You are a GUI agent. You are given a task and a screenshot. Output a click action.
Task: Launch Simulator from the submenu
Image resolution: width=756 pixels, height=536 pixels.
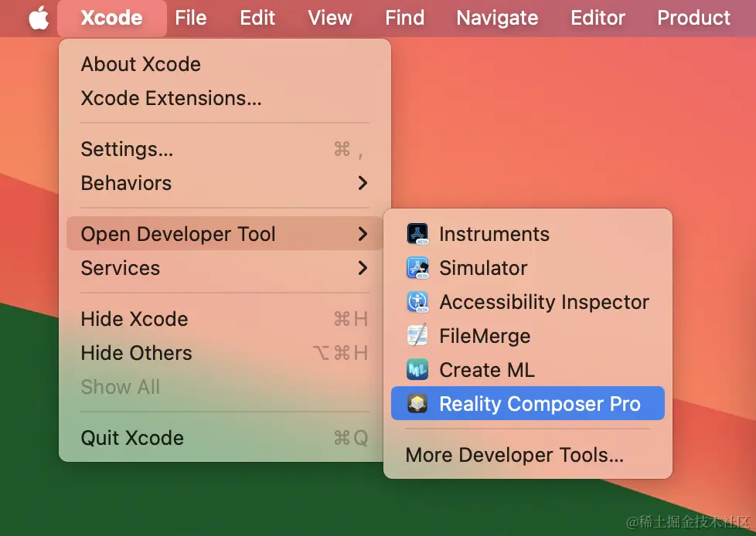[528, 268]
